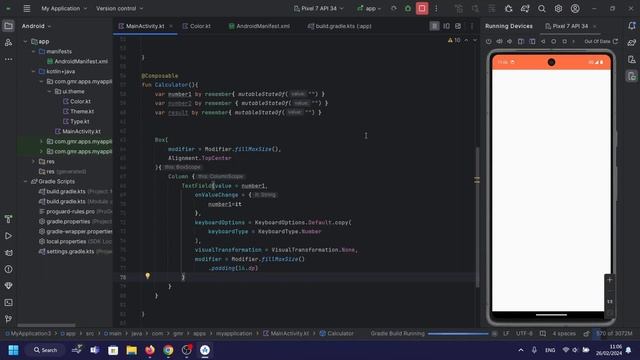Open Chrome from the taskbar
This screenshot has width=640, height=360.
click(168, 350)
